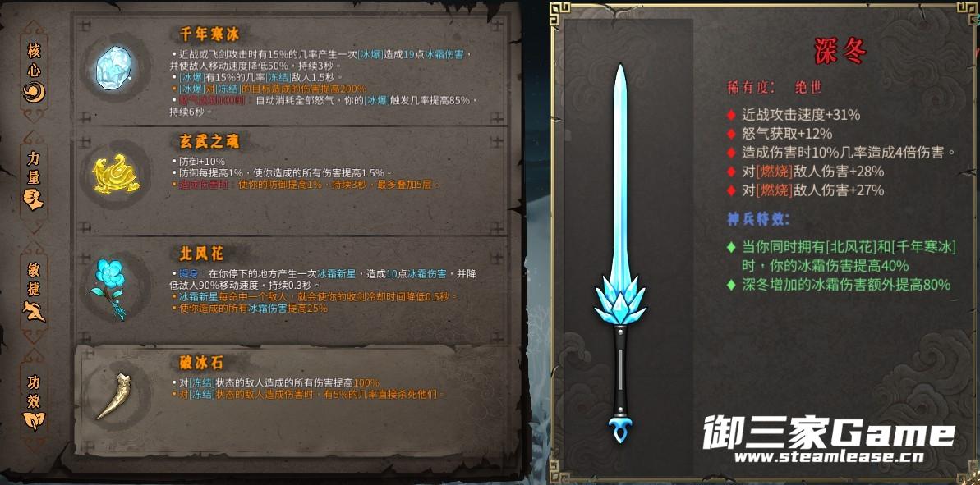Screen dimensions: 980x485
Task: Click the swirl icon under 核心
Action: coord(34,93)
